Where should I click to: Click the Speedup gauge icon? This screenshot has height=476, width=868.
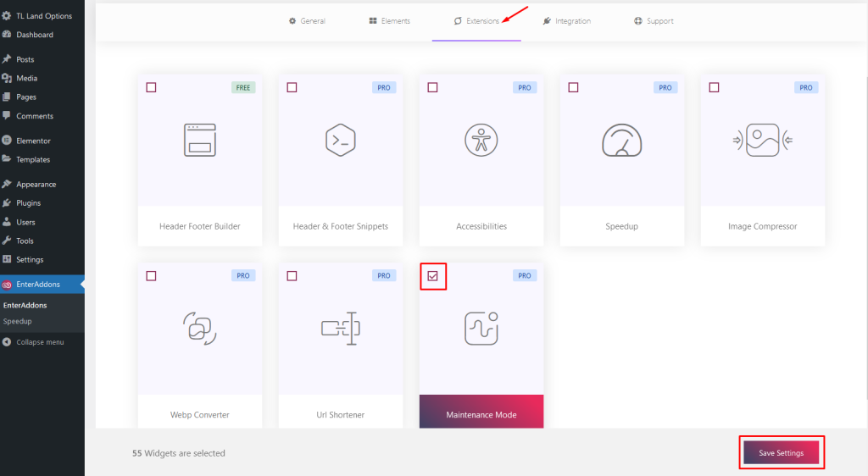[x=621, y=140]
